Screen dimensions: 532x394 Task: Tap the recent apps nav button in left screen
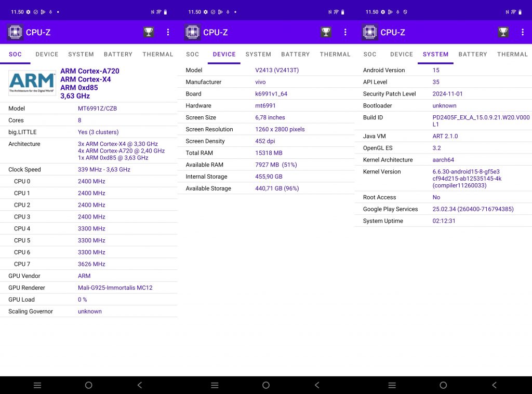[x=37, y=385]
